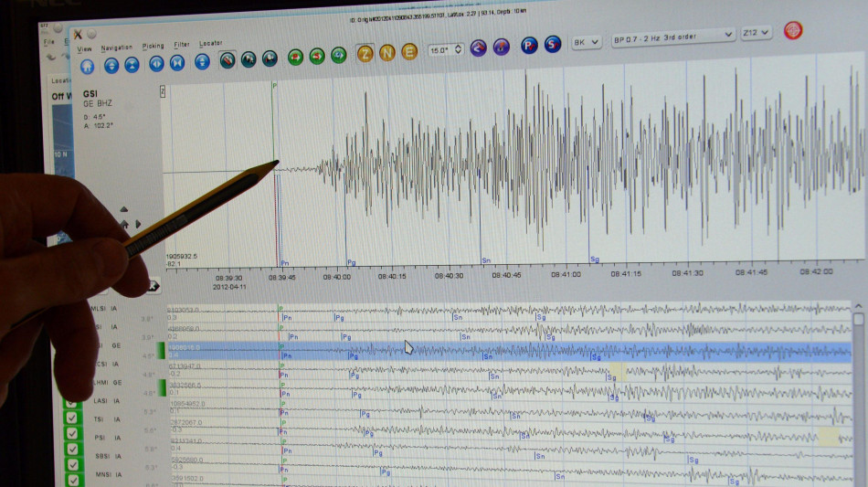The width and height of the screenshot is (868, 487).
Task: Click the orange Z component button
Action: 365,52
